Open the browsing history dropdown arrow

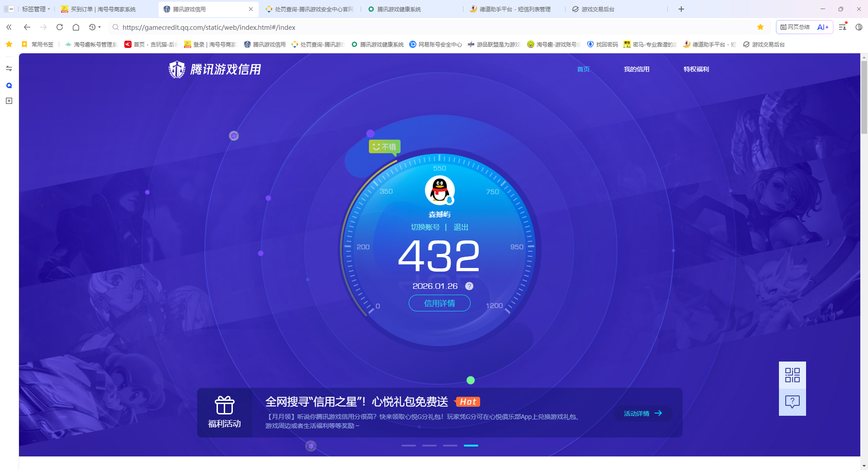pyautogui.click(x=100, y=27)
